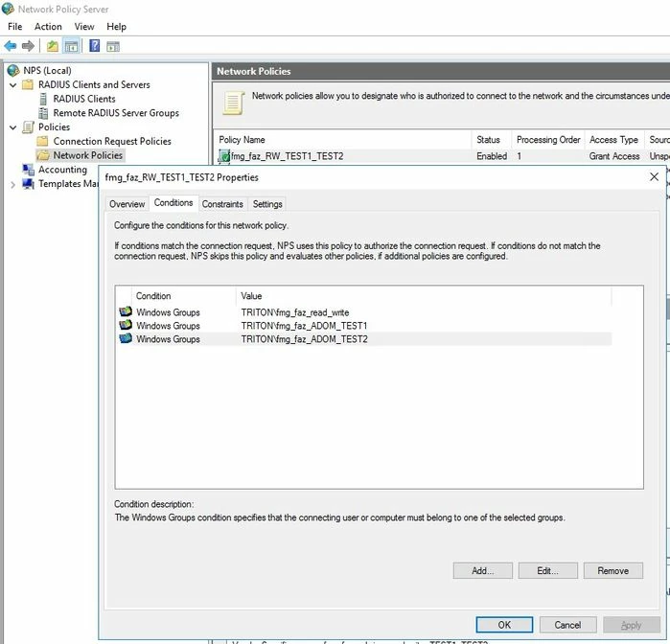670x644 pixels.
Task: Click the Grant Access cell
Action: [x=614, y=156]
